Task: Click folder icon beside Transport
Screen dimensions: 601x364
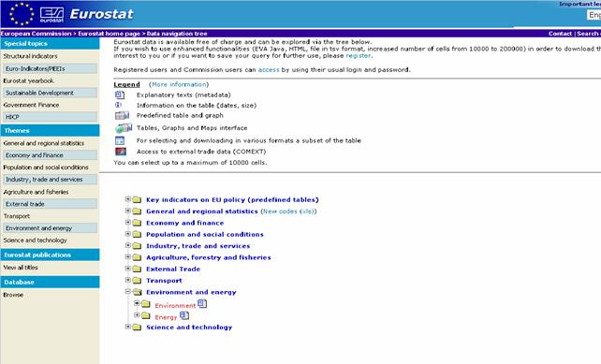Action: [137, 281]
